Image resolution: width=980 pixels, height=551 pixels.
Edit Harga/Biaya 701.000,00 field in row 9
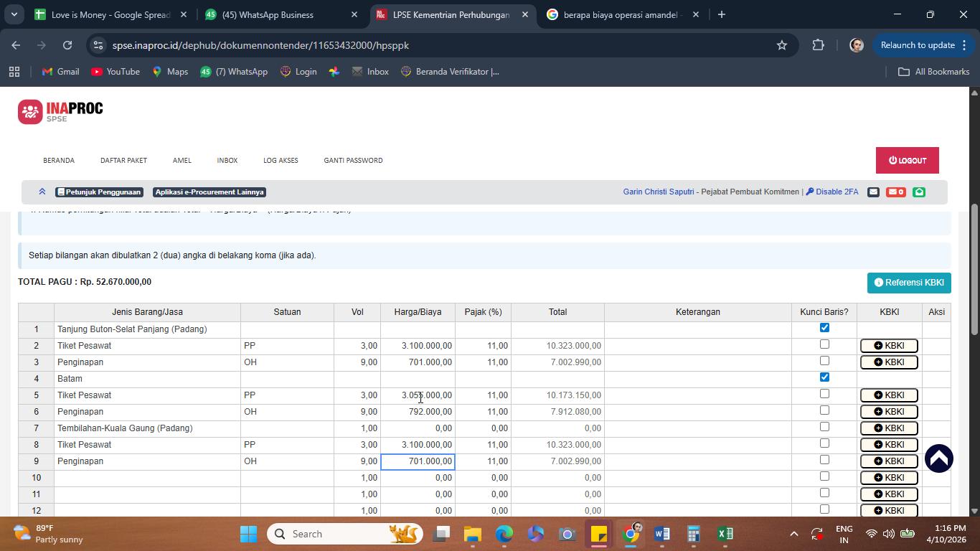[x=418, y=461]
